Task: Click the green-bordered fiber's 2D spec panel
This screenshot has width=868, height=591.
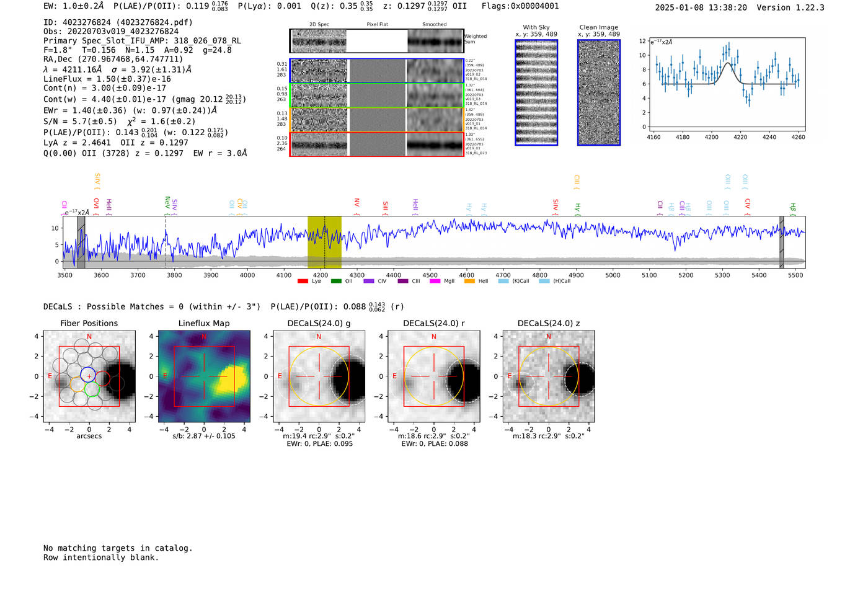Action: point(319,96)
